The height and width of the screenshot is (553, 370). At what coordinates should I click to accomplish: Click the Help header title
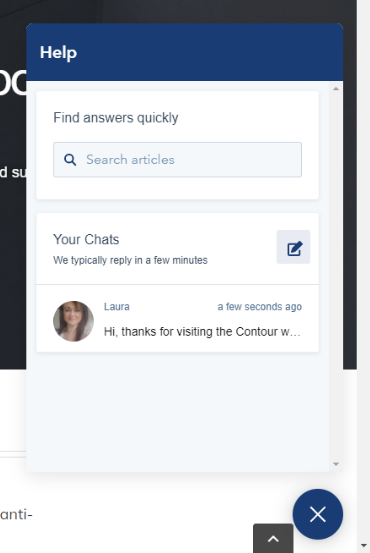point(59,53)
